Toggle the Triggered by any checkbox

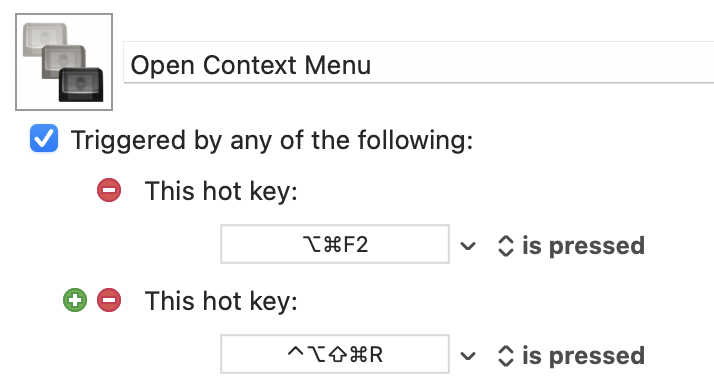[x=44, y=138]
